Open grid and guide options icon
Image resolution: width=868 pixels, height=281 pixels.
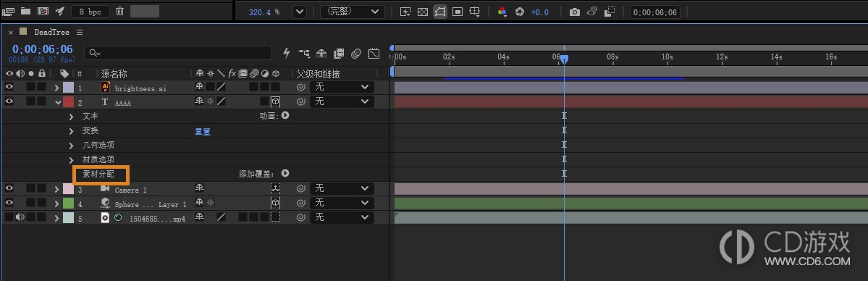pos(475,12)
